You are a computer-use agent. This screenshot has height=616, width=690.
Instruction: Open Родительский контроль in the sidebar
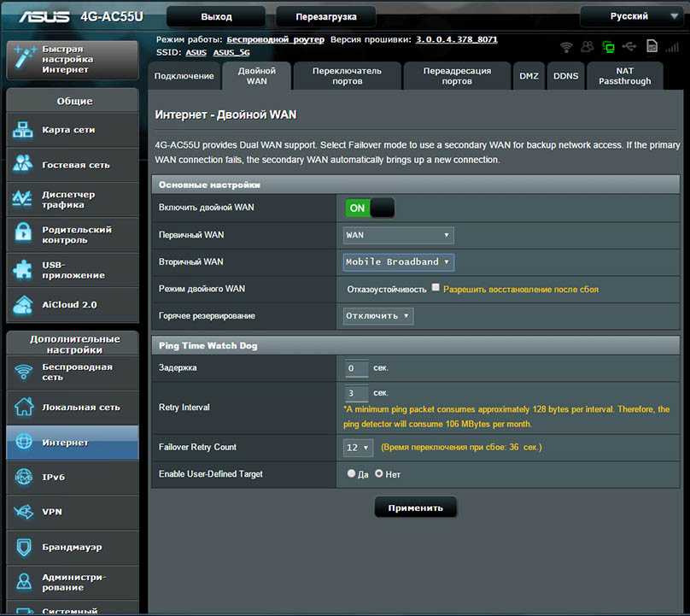(73, 235)
